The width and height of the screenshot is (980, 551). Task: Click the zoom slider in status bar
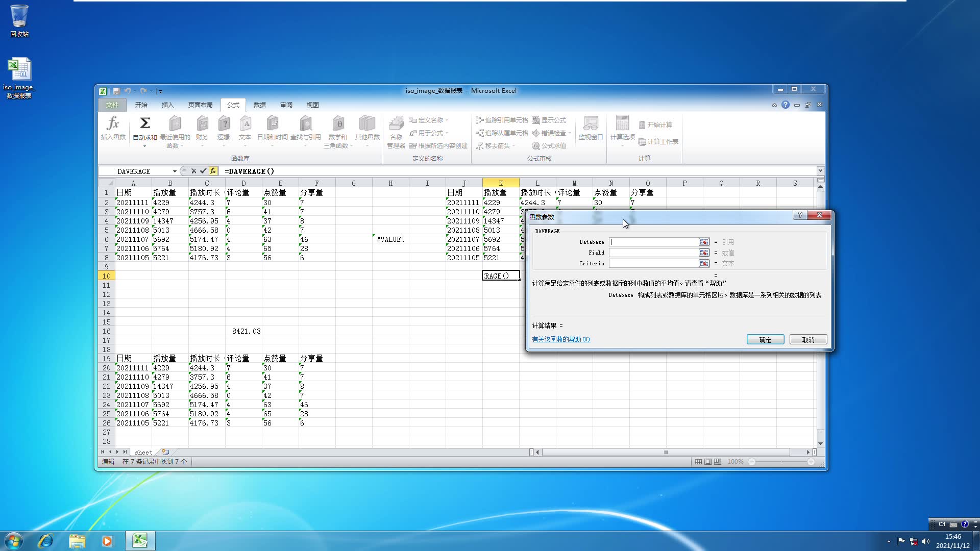click(x=781, y=462)
